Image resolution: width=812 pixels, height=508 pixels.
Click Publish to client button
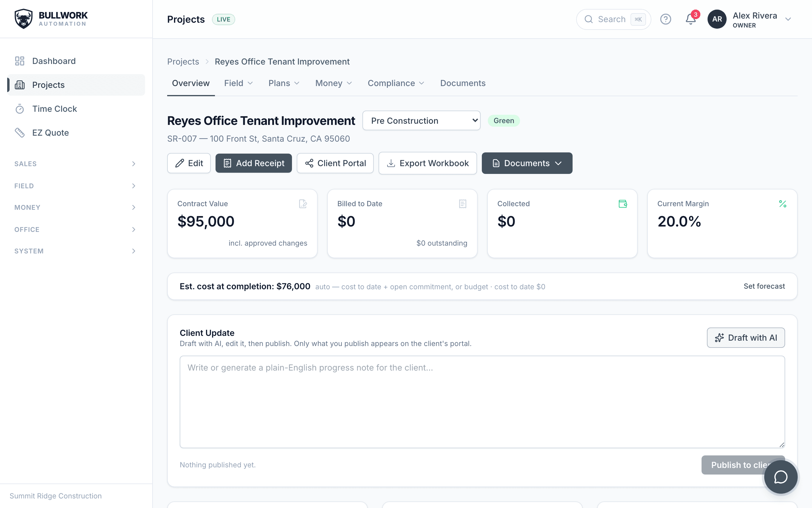(743, 465)
